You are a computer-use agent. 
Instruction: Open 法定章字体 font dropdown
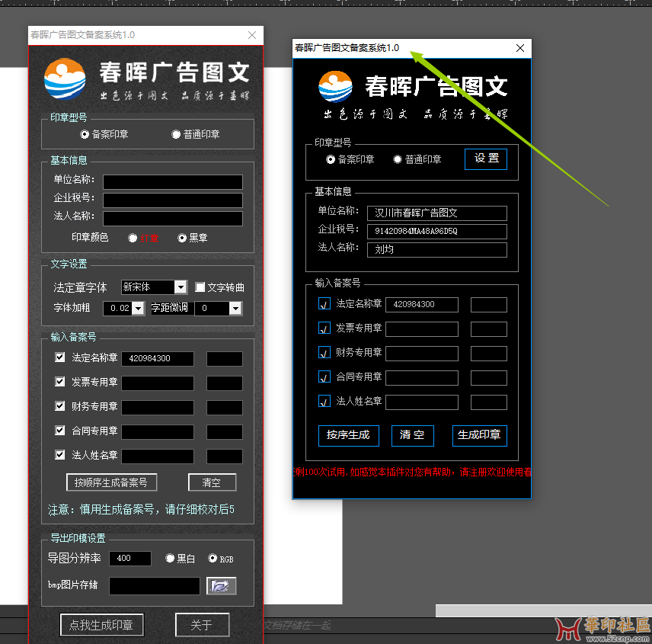pos(181,287)
